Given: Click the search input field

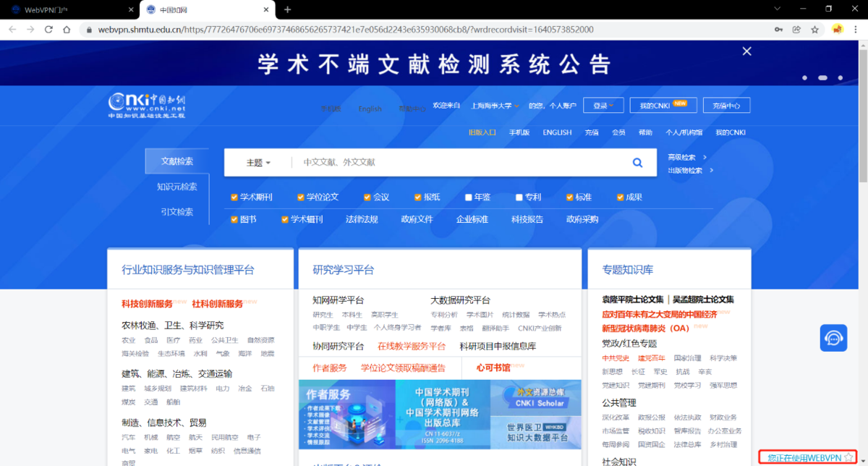Looking at the screenshot, I should pyautogui.click(x=456, y=163).
